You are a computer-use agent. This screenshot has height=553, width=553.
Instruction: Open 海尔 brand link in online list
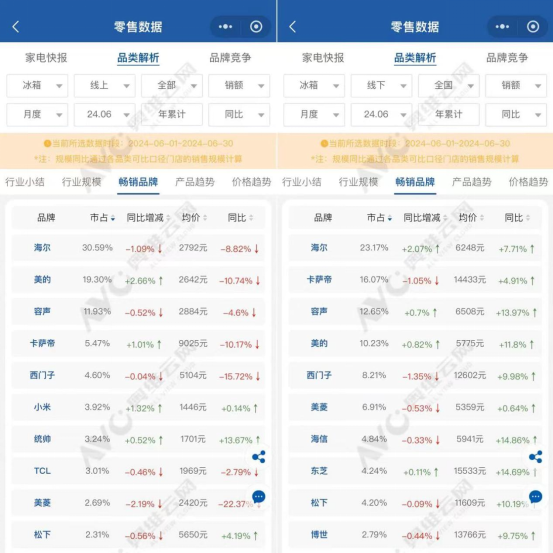click(x=42, y=248)
